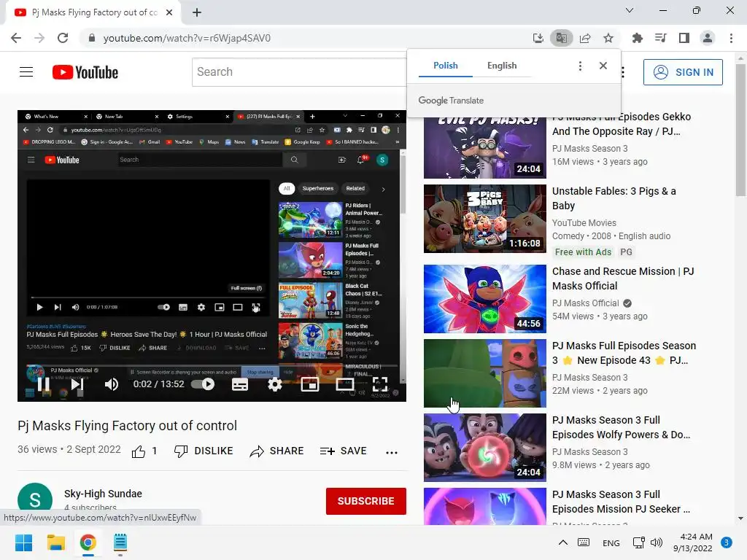
Task: Open Wolfy Powers episode thumbnail
Action: pyautogui.click(x=485, y=448)
